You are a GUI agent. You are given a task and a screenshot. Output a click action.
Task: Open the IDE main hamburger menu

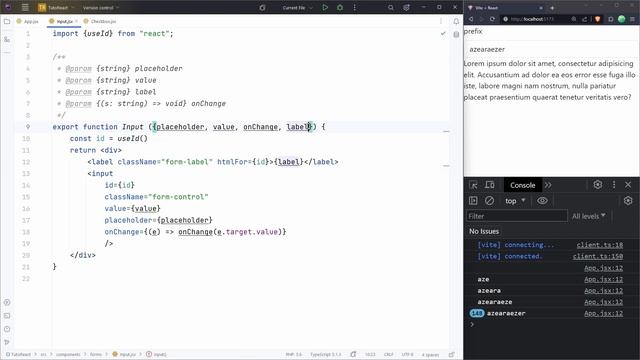tap(25, 7)
